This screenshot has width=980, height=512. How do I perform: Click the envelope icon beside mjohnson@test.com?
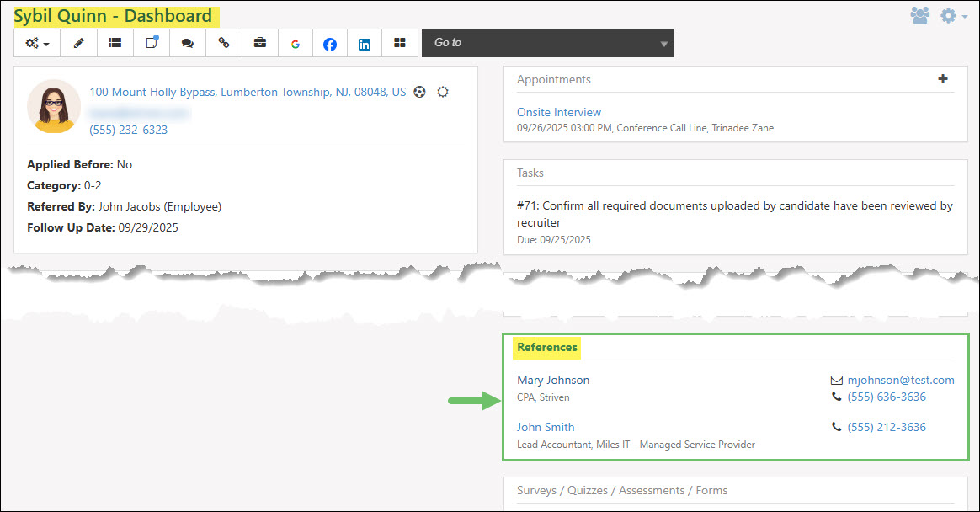point(836,379)
